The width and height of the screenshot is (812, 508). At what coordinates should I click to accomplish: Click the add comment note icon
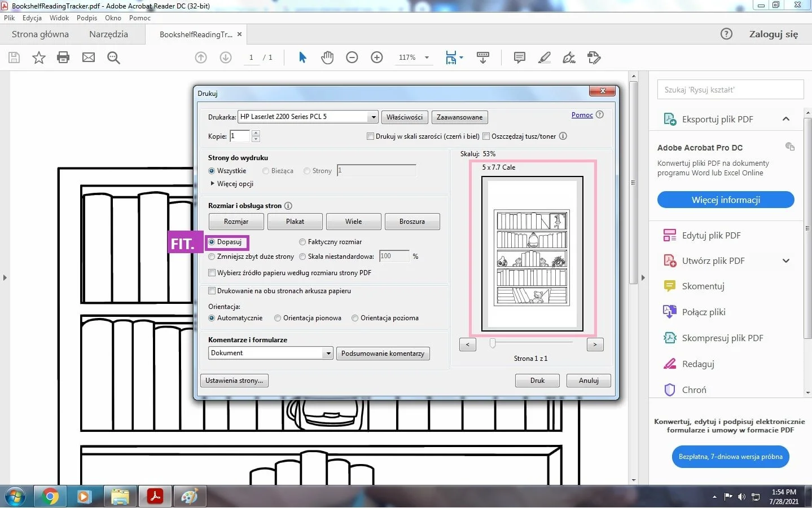520,58
